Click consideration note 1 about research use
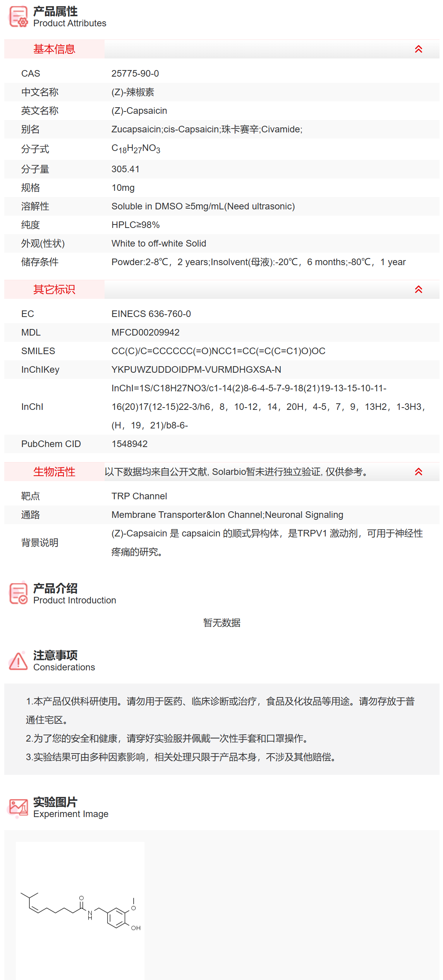This screenshot has height=980, width=443. click(220, 711)
